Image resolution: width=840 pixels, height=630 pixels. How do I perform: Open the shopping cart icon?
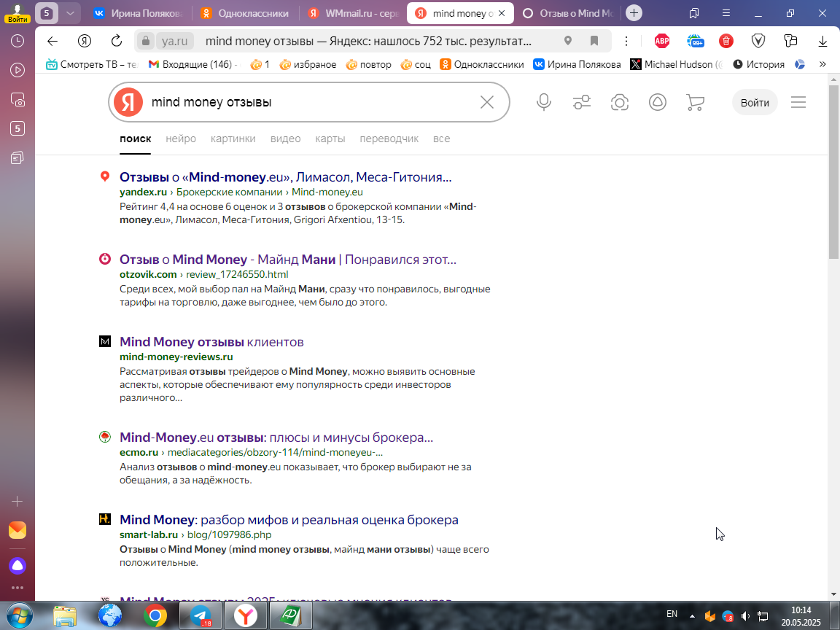click(x=695, y=102)
